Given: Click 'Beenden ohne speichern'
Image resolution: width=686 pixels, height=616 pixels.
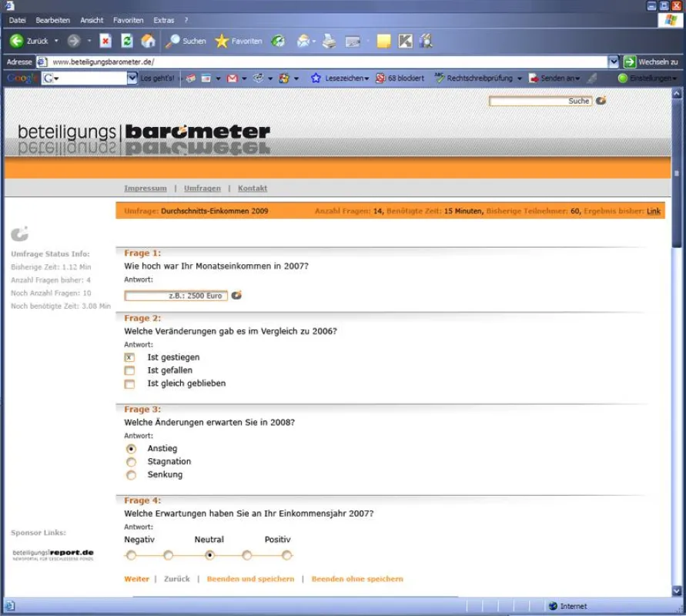Looking at the screenshot, I should click(357, 579).
